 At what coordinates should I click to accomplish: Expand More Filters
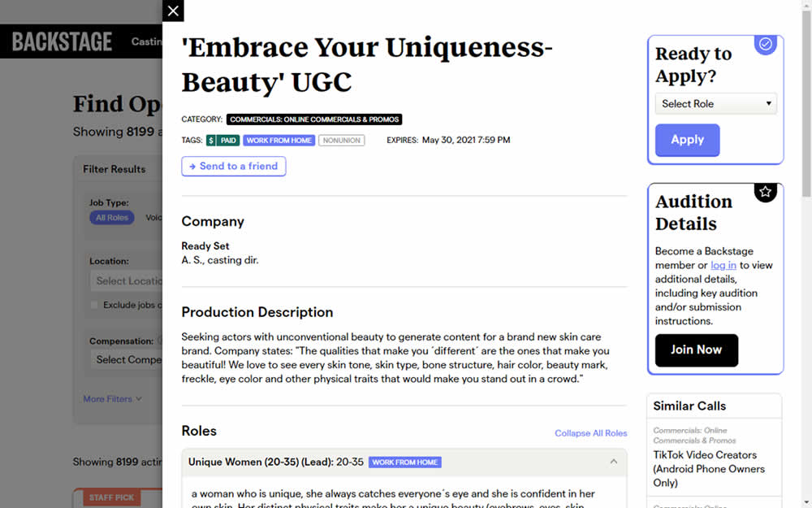coord(112,399)
